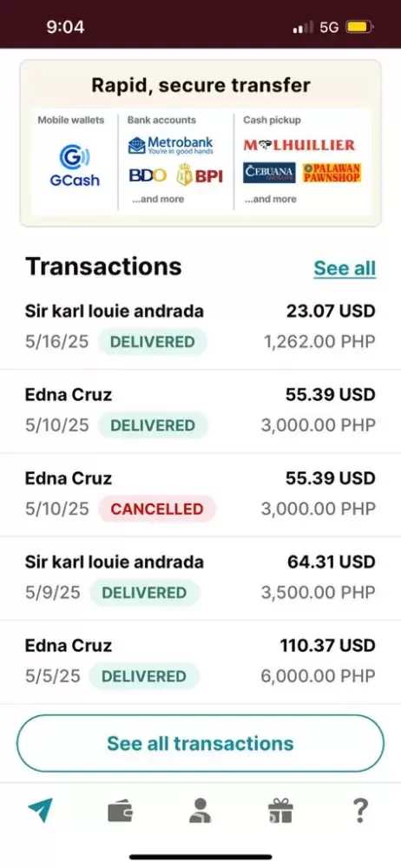Image resolution: width=401 pixels, height=868 pixels.
Task: Select the M Lhuillier cash pickup logo
Action: point(299,146)
